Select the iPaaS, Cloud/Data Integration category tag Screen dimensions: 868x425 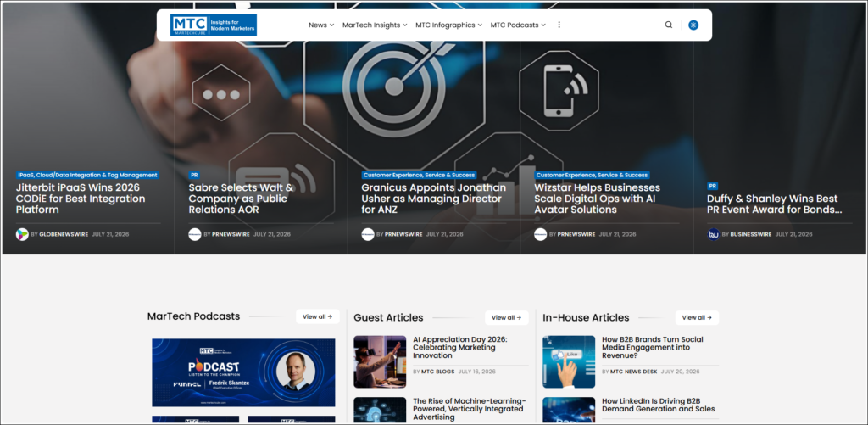click(x=87, y=175)
